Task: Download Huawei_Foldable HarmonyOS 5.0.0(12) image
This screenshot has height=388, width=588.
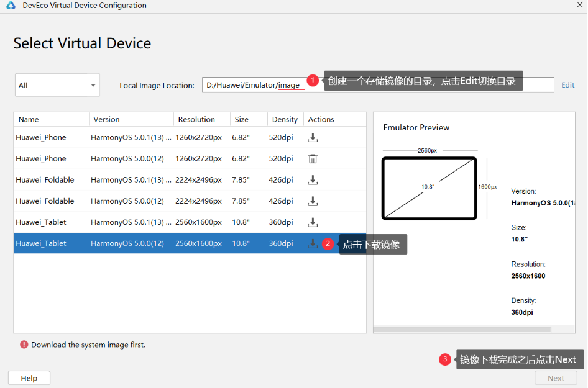Action: (313, 201)
